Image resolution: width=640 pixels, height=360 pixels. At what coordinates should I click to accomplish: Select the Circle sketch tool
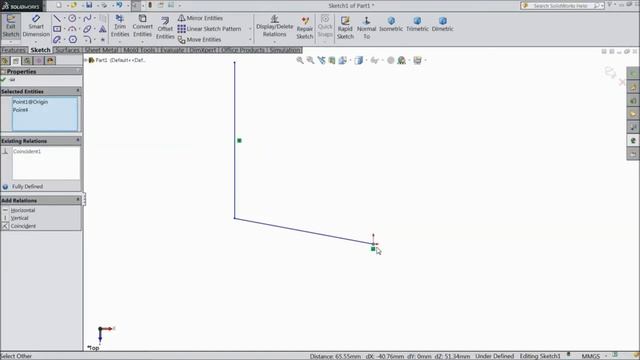coord(72,18)
